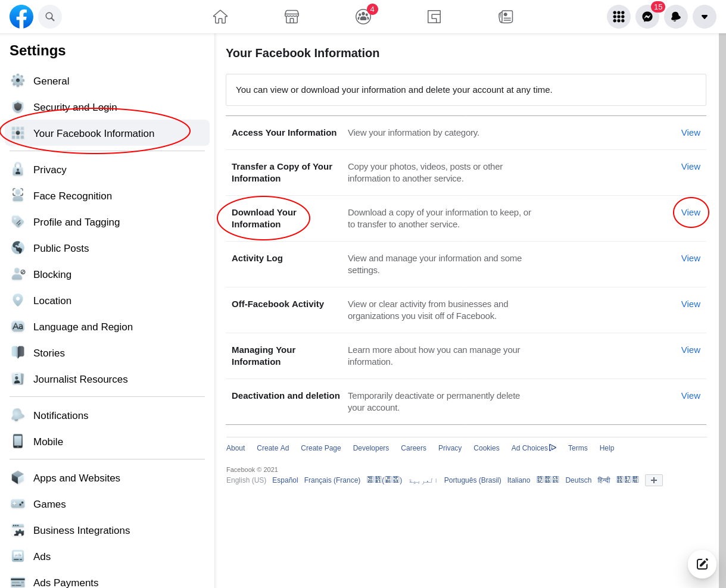Click the page vertical scrollbar
This screenshot has width=726, height=588.
722,298
